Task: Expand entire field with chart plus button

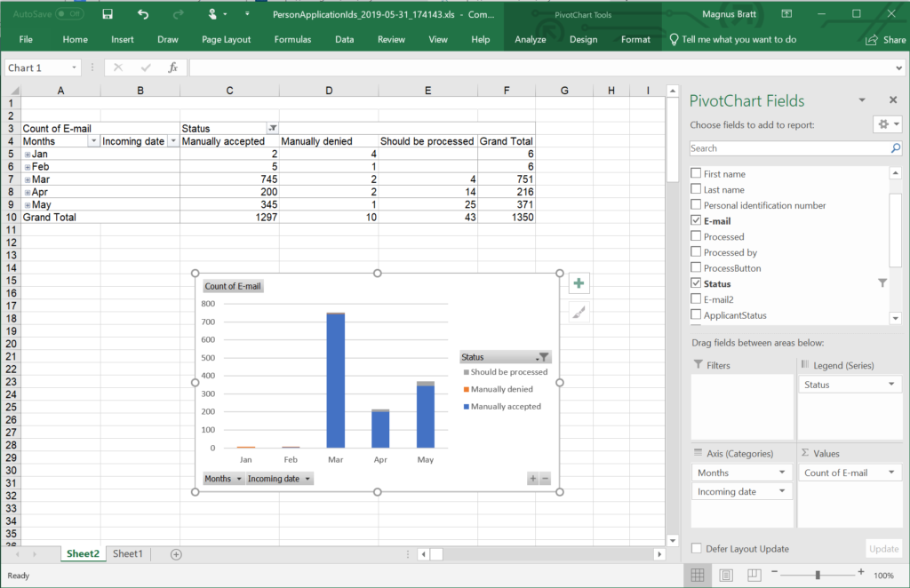Action: [533, 479]
